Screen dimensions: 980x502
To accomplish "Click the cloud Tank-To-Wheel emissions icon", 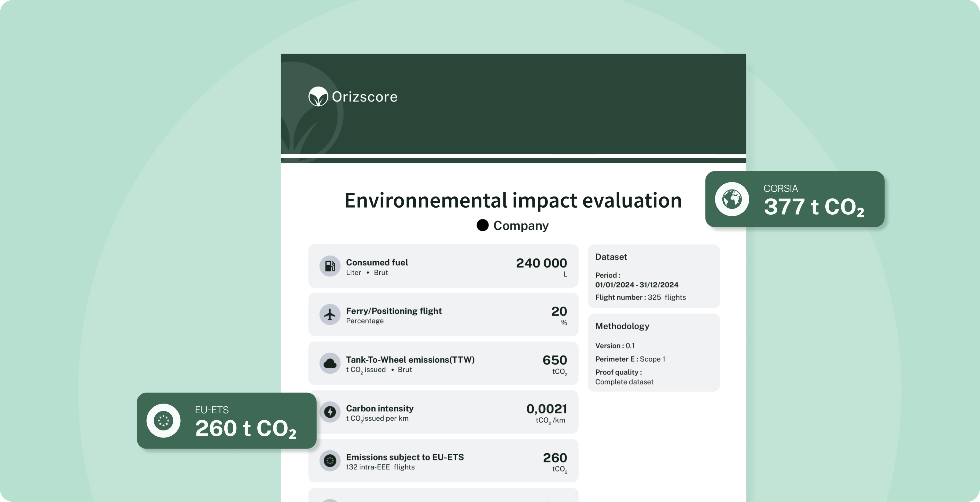I will (x=330, y=364).
